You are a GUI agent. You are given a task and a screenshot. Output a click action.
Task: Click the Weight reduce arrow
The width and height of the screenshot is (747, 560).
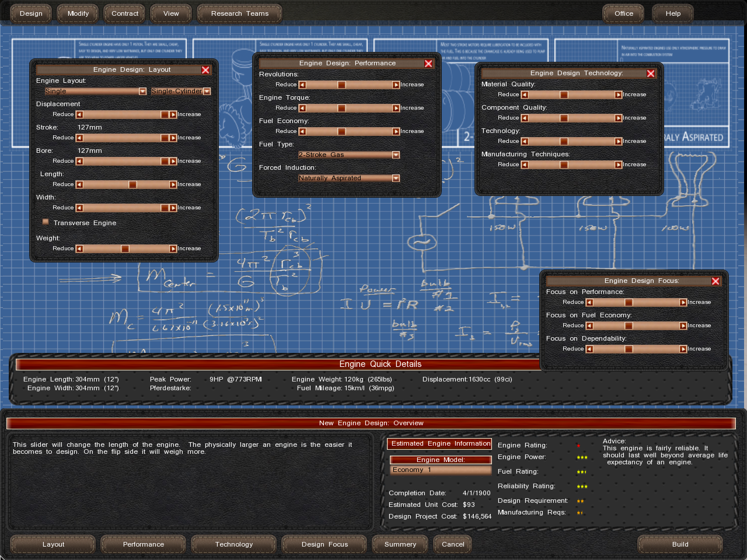(79, 249)
